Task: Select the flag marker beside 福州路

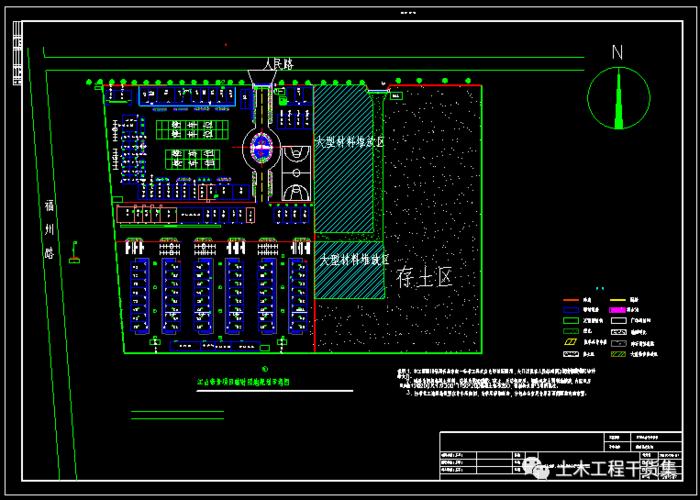Action: 74,259
